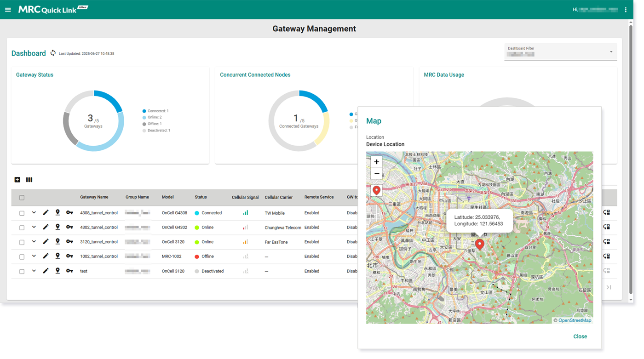Image resolution: width=644 pixels, height=359 pixels.
Task: Click the key icon for 3120_tunnel_control
Action: pos(69,242)
